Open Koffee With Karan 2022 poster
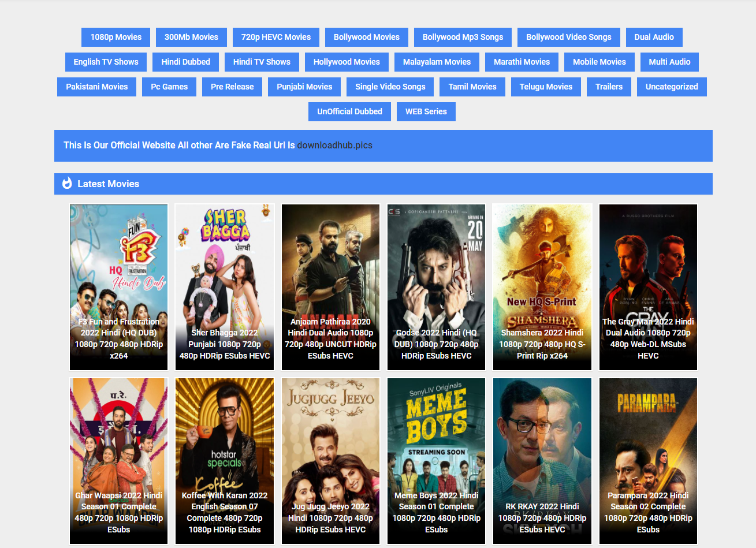The image size is (756, 548). coord(225,461)
